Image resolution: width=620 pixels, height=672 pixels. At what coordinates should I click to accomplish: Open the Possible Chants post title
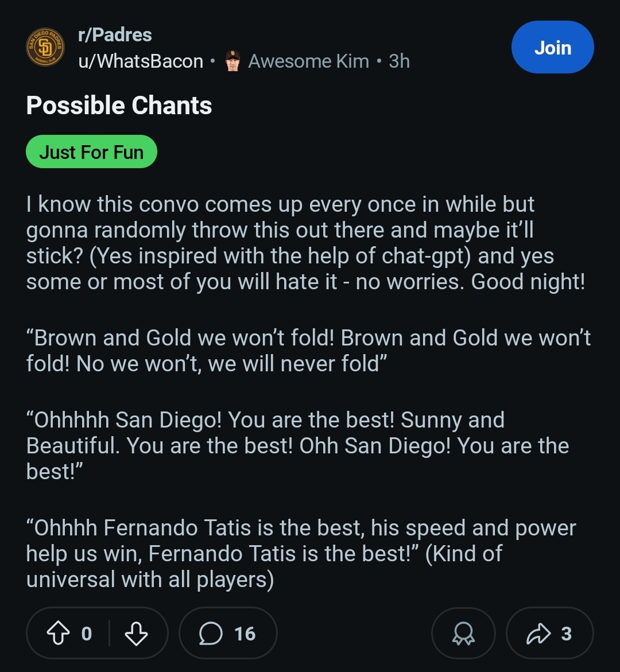click(119, 106)
